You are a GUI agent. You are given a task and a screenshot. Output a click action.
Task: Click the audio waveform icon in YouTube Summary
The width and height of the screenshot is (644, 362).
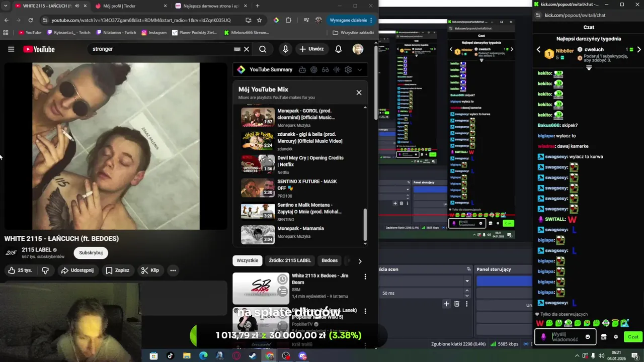coord(337,70)
